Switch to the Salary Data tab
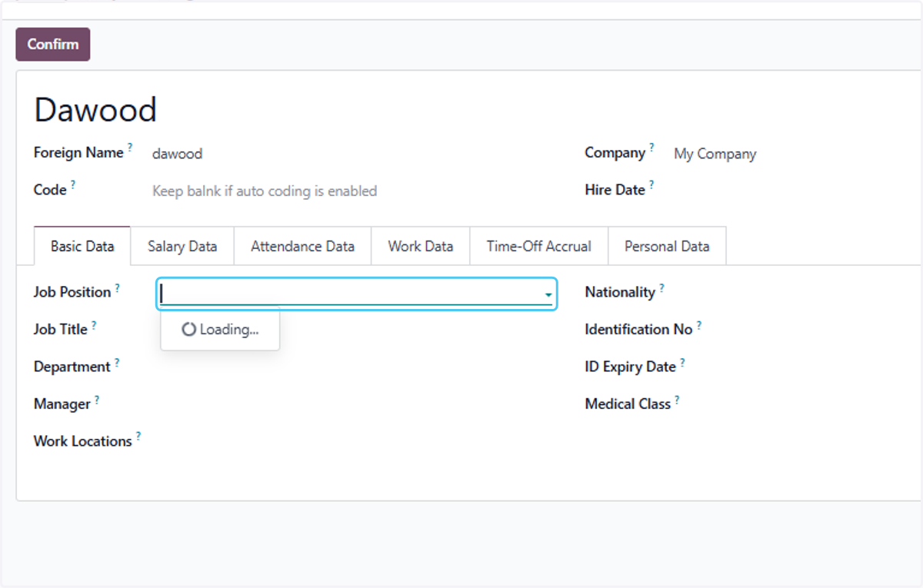This screenshot has height=588, width=923. click(x=182, y=247)
